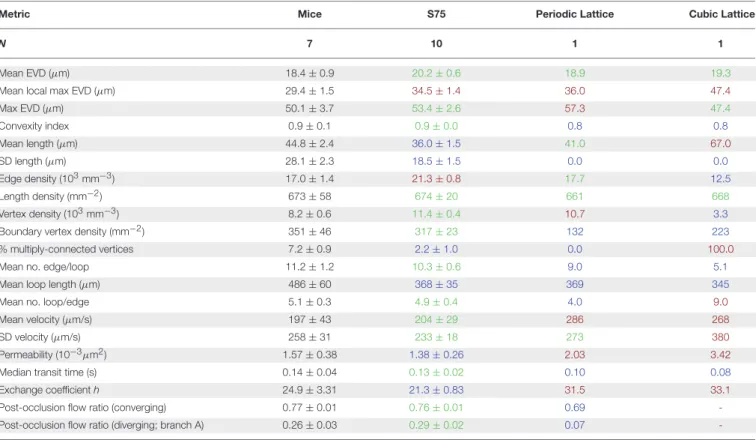
Task: Select the Periodic Lattice column header
Action: [x=575, y=14]
